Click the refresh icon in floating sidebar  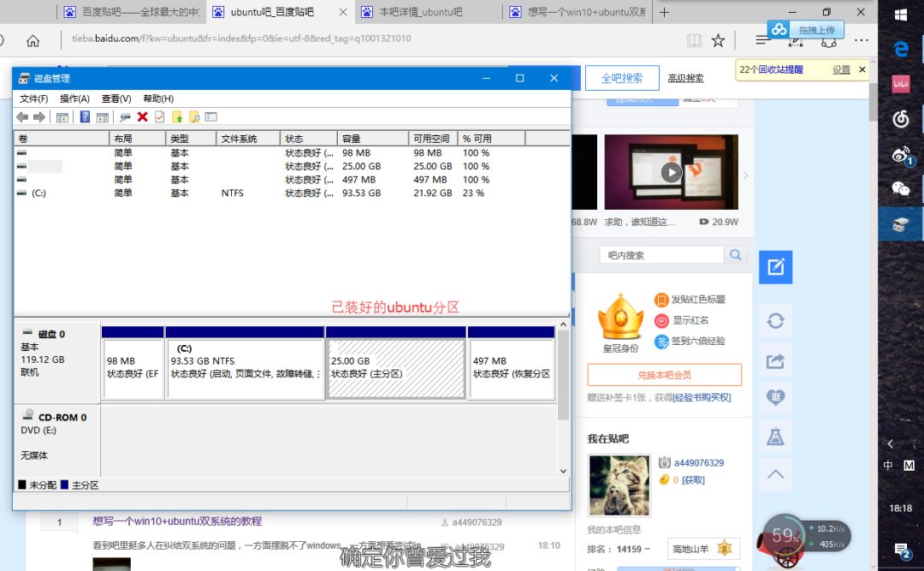[775, 321]
